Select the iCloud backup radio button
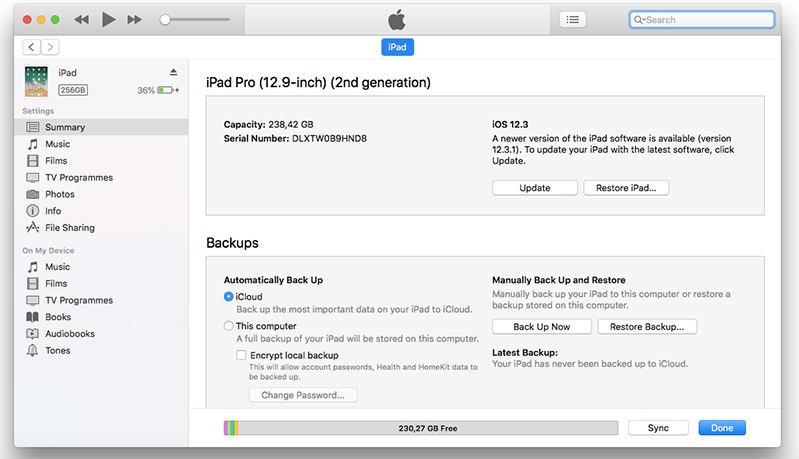 [x=229, y=297]
